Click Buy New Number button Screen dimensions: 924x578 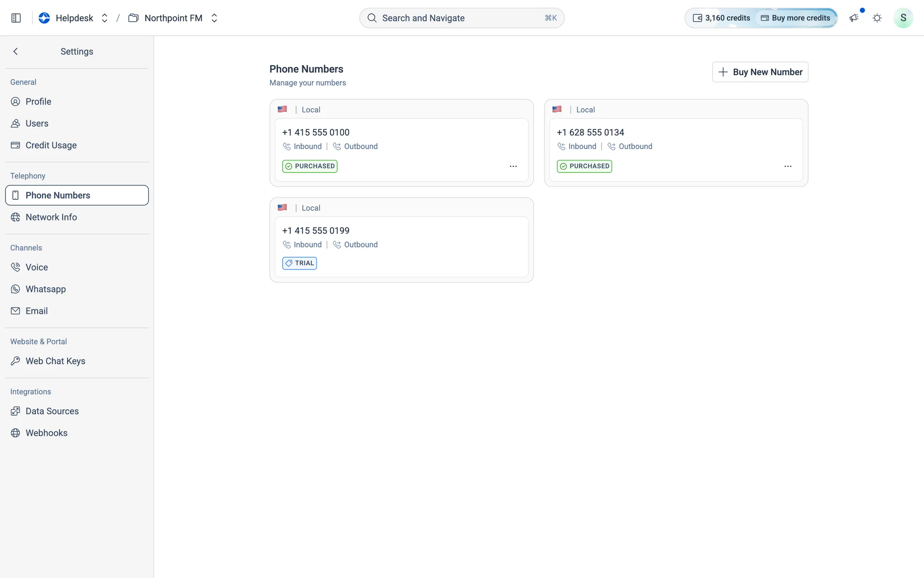point(760,72)
